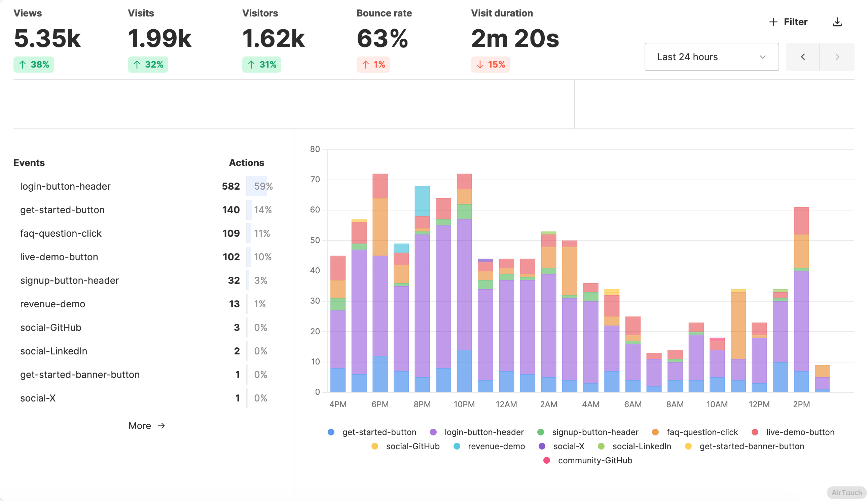The width and height of the screenshot is (868, 501).
Task: Click the next period right chevron
Action: pos(837,57)
